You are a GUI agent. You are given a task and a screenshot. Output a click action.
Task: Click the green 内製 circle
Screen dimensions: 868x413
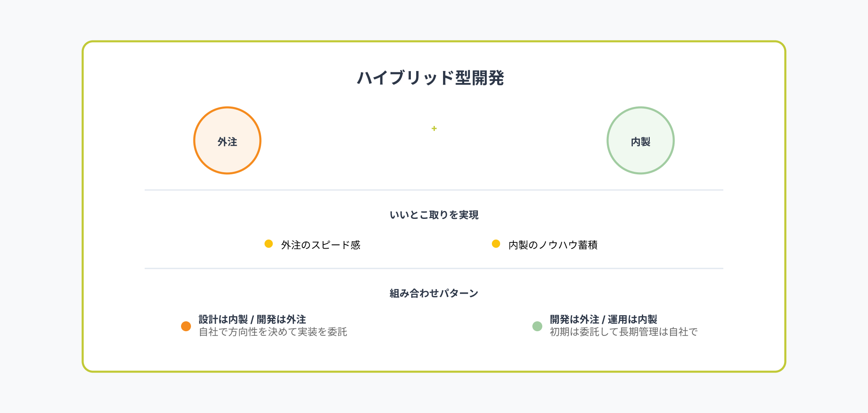[641, 140]
